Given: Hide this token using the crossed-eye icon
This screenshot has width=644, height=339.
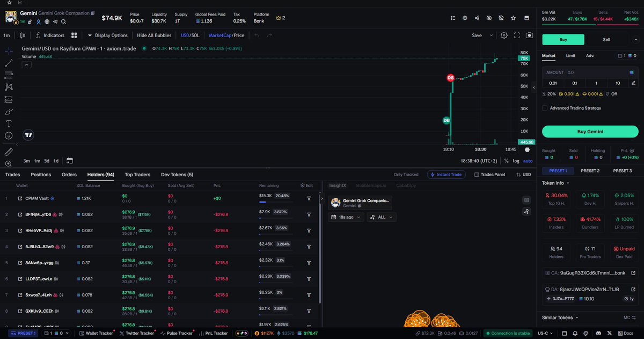Looking at the screenshot, I should pyautogui.click(x=489, y=18).
